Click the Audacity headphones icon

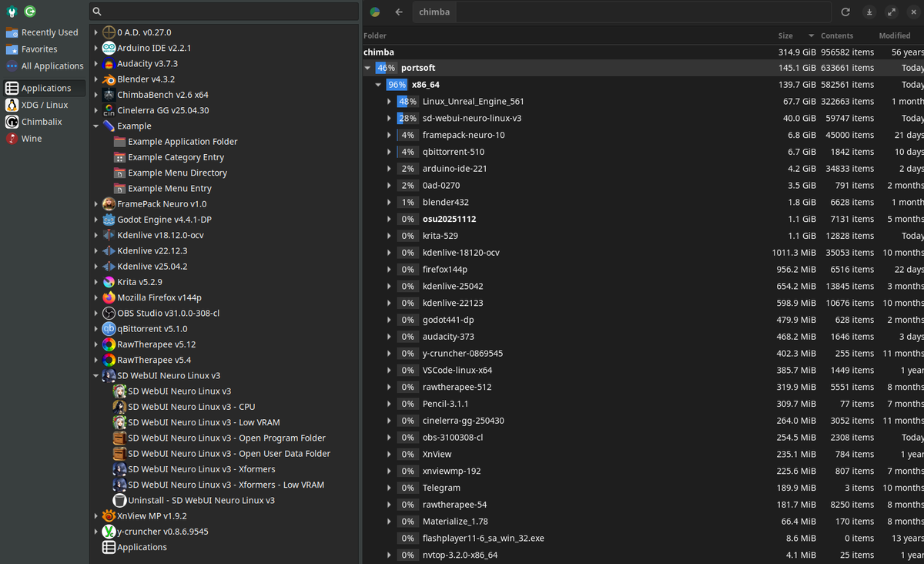point(109,64)
